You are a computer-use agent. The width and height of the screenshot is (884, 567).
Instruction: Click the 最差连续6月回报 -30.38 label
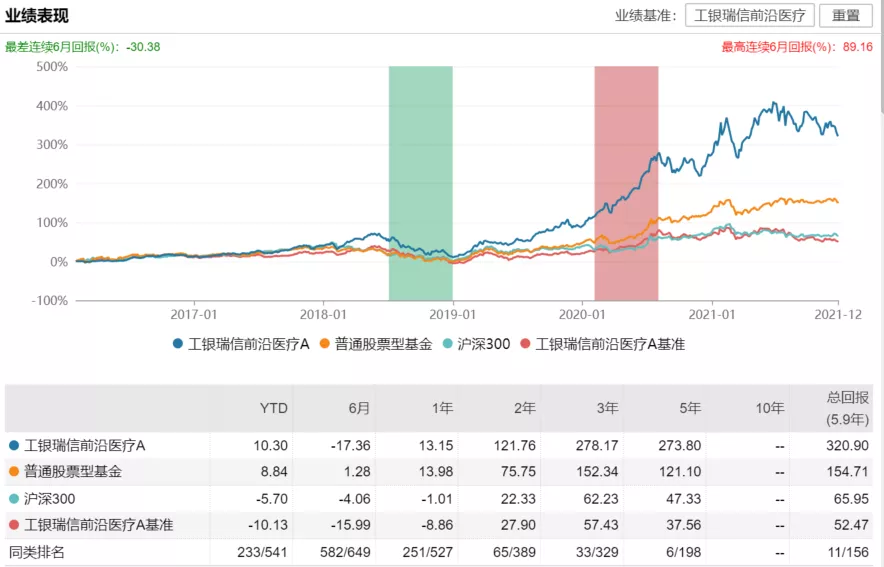coord(82,47)
